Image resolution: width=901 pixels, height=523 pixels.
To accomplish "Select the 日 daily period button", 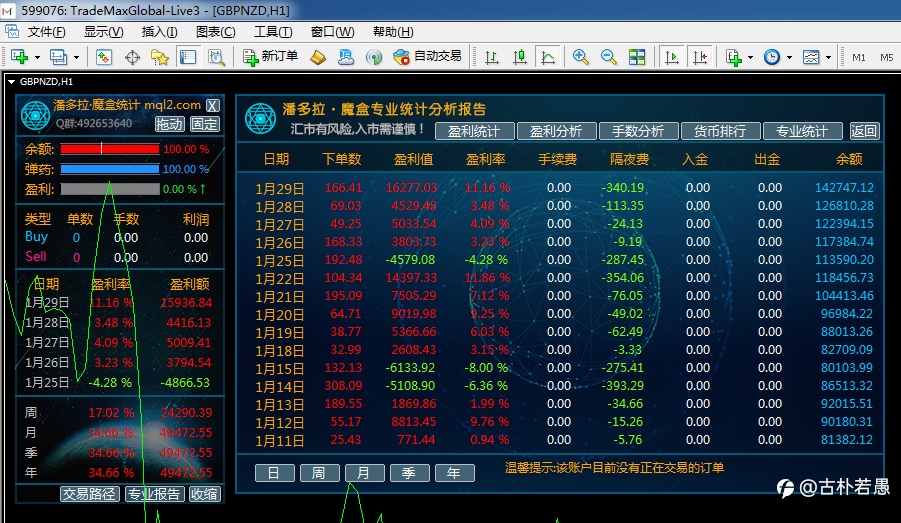I will pyautogui.click(x=274, y=473).
